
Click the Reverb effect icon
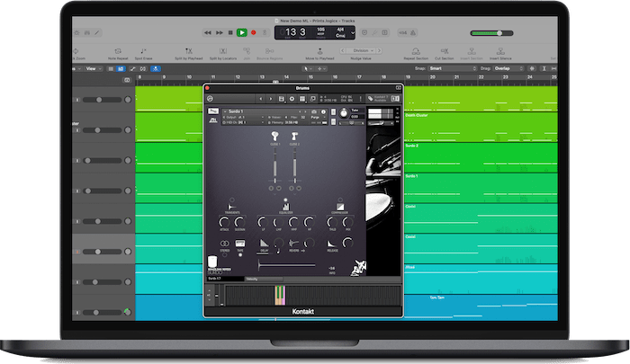point(294,243)
